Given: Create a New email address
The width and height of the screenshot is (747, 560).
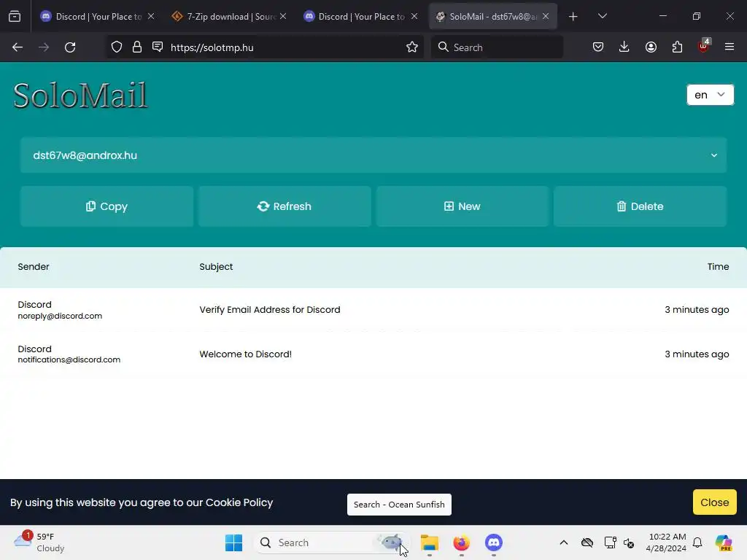Looking at the screenshot, I should (x=462, y=206).
